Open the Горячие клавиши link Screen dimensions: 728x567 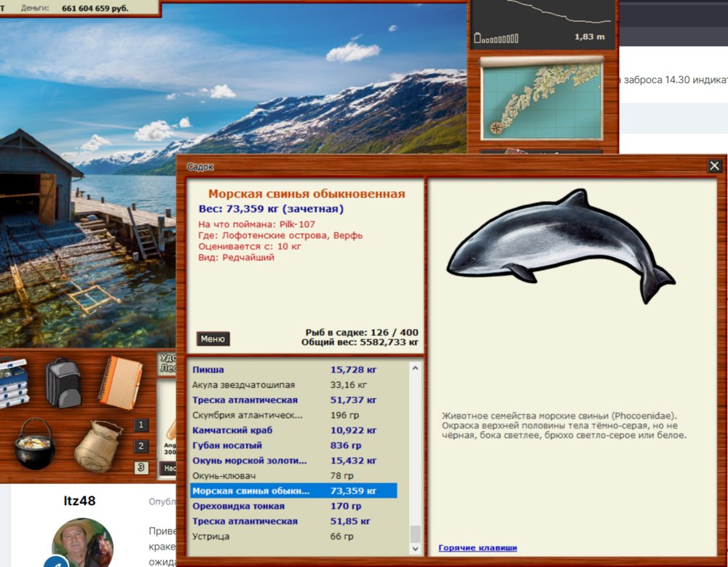478,547
